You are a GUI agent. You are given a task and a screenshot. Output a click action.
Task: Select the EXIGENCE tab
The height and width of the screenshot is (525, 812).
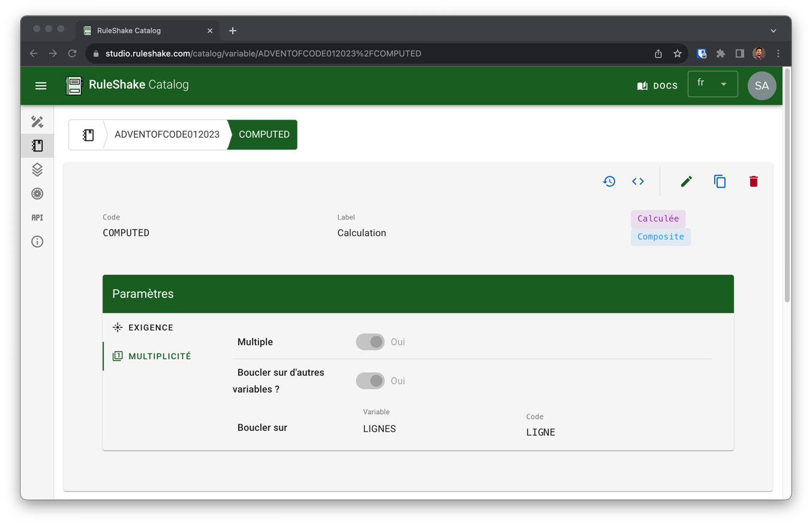pyautogui.click(x=151, y=328)
